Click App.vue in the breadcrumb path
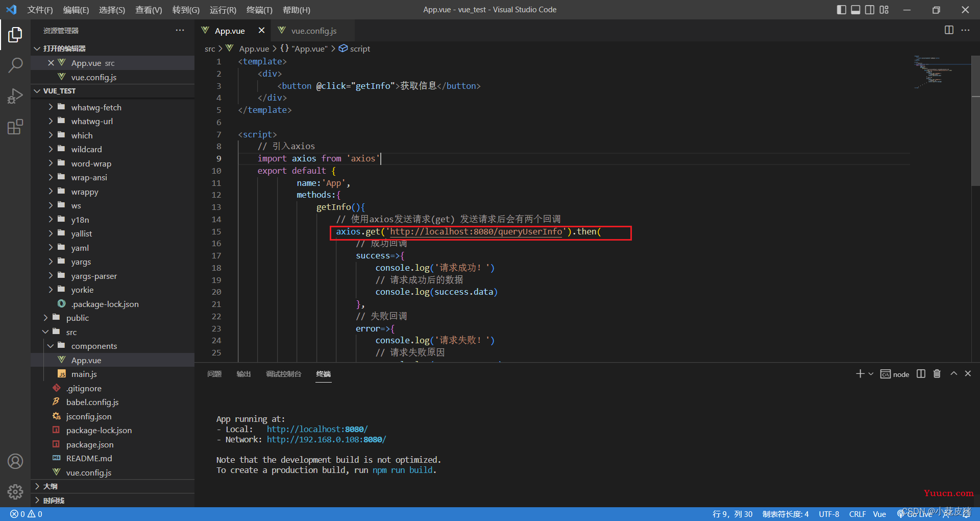Image resolution: width=980 pixels, height=521 pixels. pos(254,49)
